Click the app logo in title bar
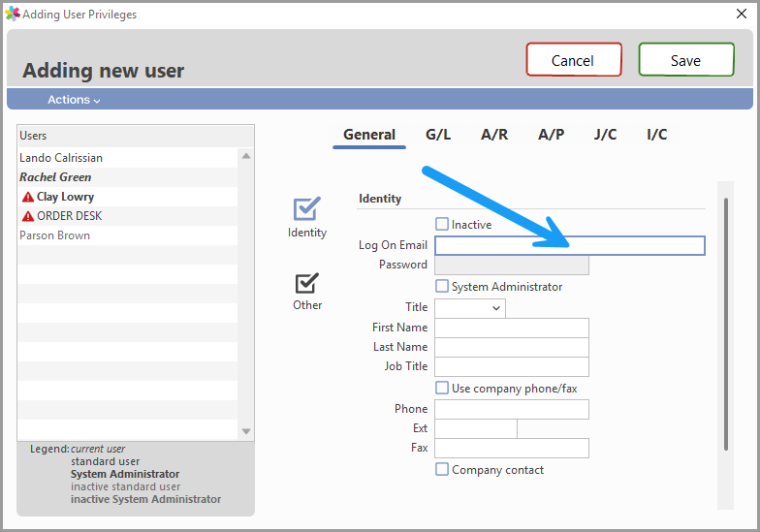This screenshot has width=760, height=532. (x=12, y=14)
